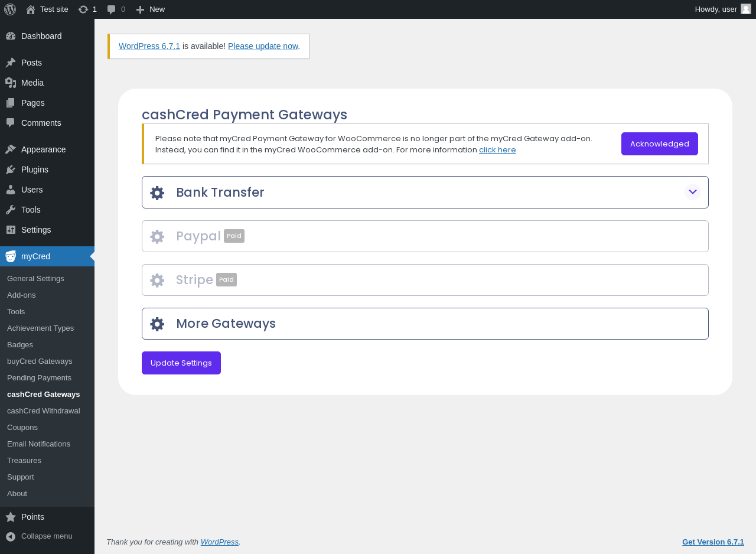Click the Users person icon
The width and height of the screenshot is (756, 554).
tap(11, 190)
